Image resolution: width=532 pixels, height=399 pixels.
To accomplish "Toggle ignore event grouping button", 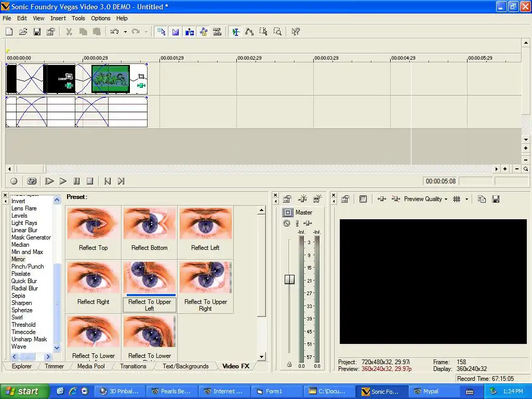I will (x=217, y=32).
